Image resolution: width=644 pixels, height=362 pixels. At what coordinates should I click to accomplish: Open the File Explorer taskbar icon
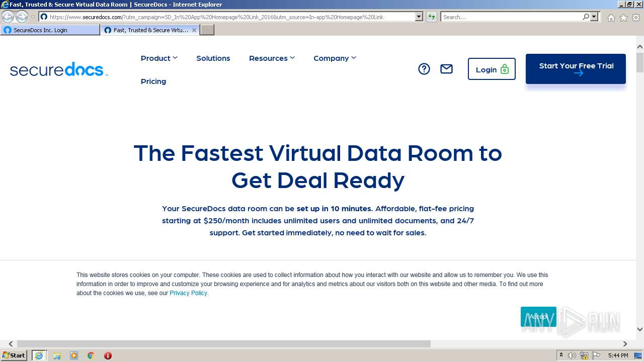pyautogui.click(x=57, y=355)
